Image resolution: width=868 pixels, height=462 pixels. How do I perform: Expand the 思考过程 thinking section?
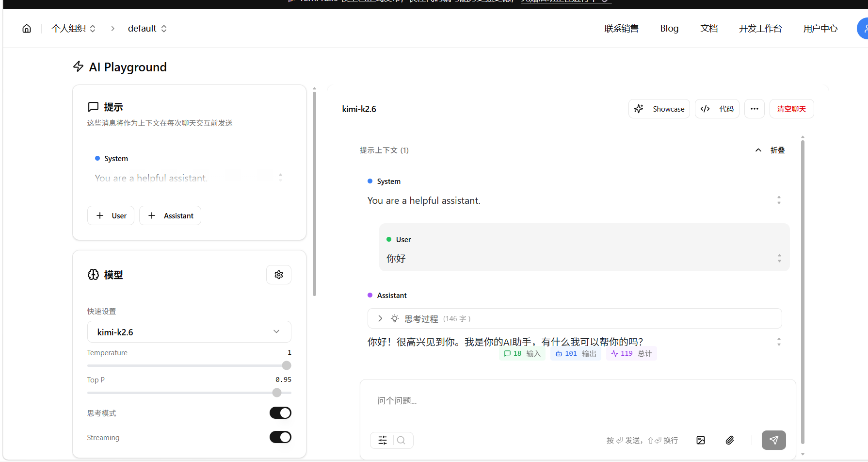tap(575, 318)
